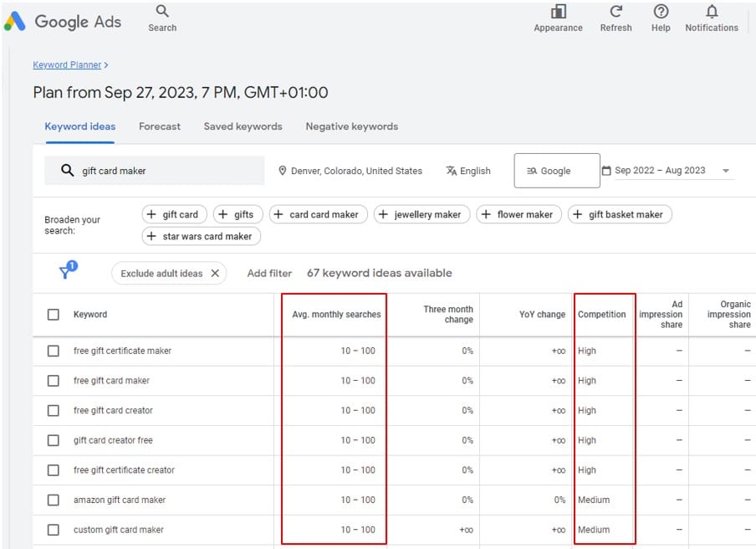Open the Appearance settings icon
This screenshot has height=549, width=756.
[558, 11]
